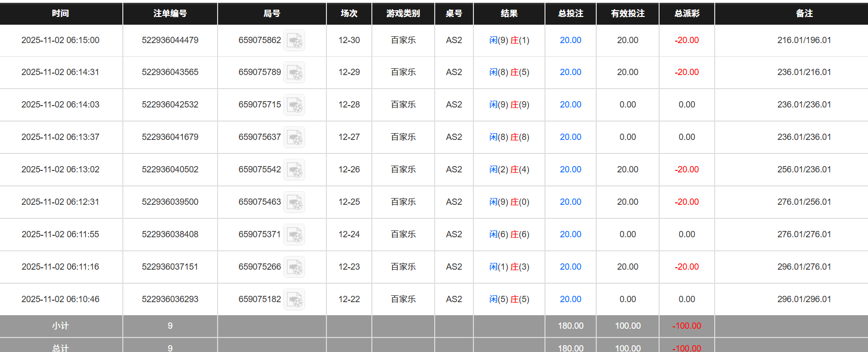Click the replay icon beside round 659075637
Viewport: 868px width, 352px height.
tap(294, 138)
